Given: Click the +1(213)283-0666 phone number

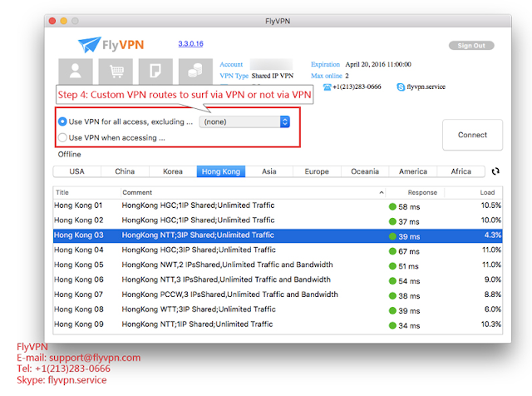Looking at the screenshot, I should click(357, 87).
